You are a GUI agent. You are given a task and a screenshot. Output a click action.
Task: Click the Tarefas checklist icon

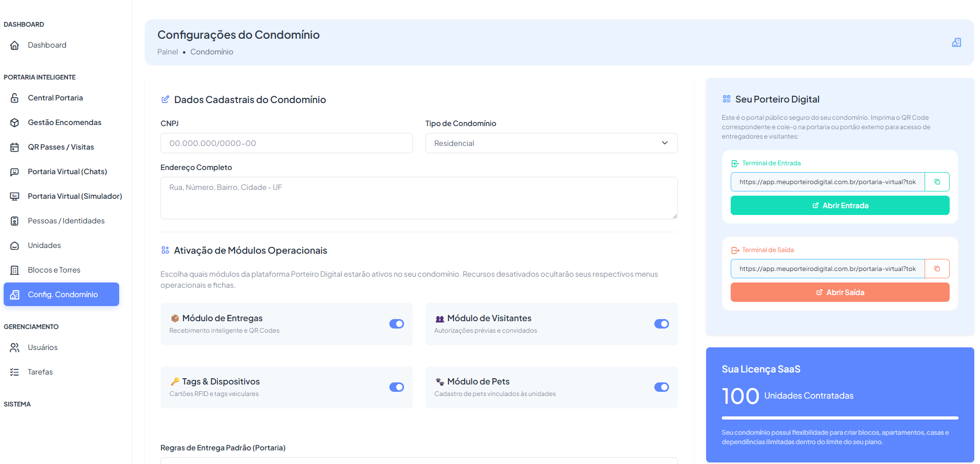point(15,372)
